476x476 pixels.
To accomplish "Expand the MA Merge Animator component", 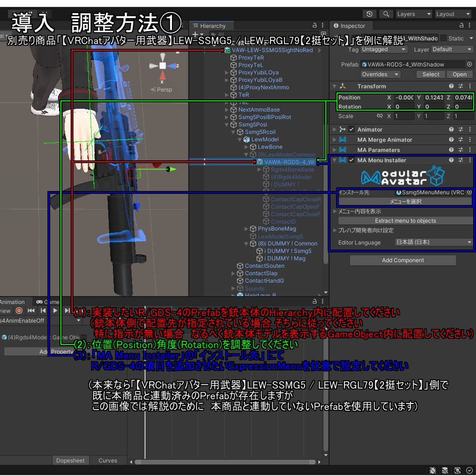I will pyautogui.click(x=334, y=139).
